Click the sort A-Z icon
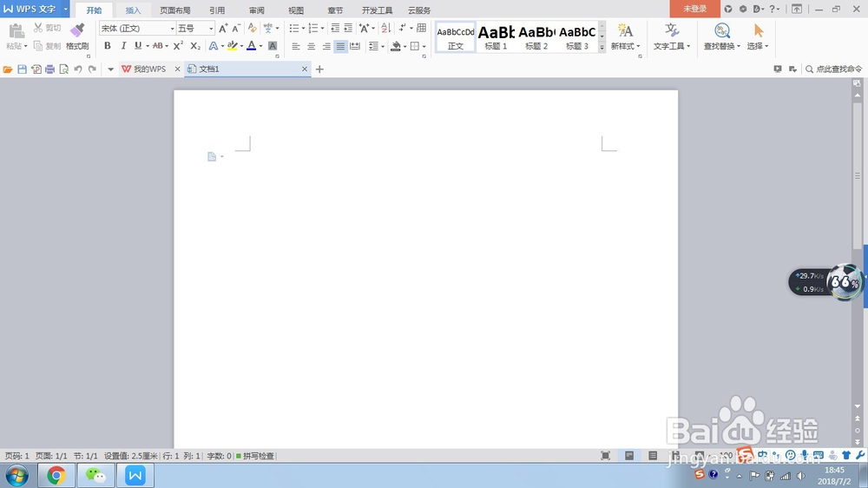The height and width of the screenshot is (488, 868). pos(386,29)
